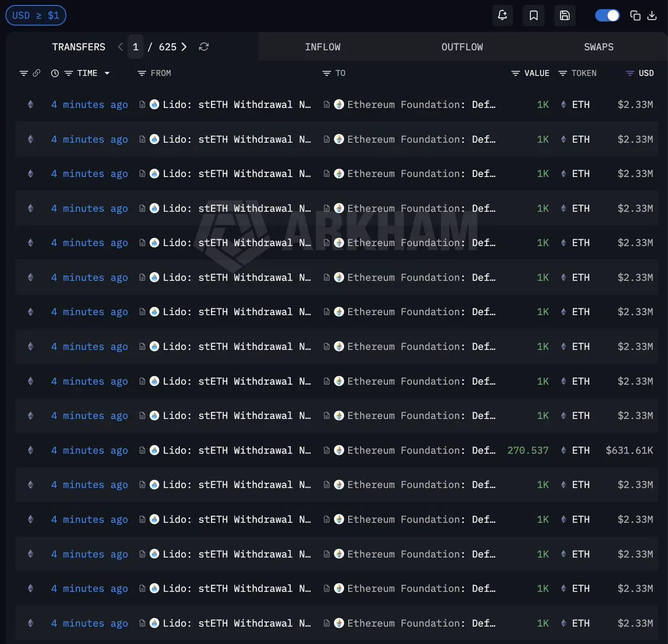This screenshot has height=644, width=668.
Task: Click the clock icon next to TIME
Action: pos(55,73)
